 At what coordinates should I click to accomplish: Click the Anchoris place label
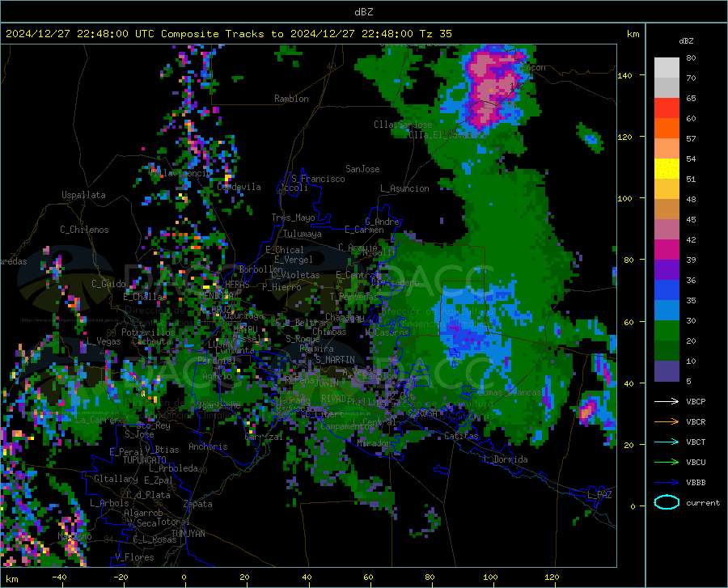pos(208,447)
